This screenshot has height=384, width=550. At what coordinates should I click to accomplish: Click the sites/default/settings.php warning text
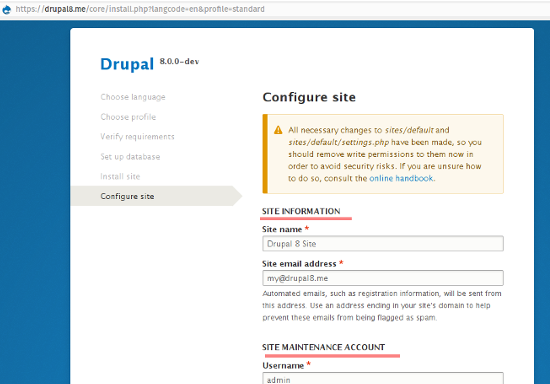click(x=338, y=142)
